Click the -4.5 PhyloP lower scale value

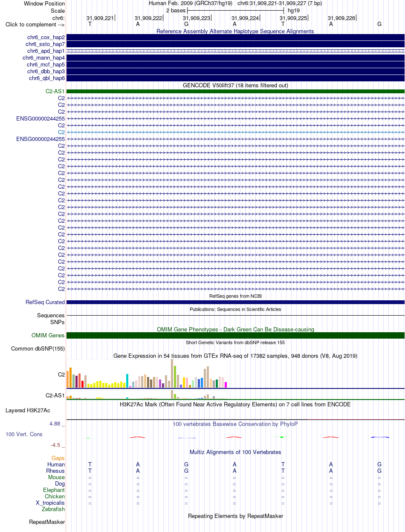[57, 445]
